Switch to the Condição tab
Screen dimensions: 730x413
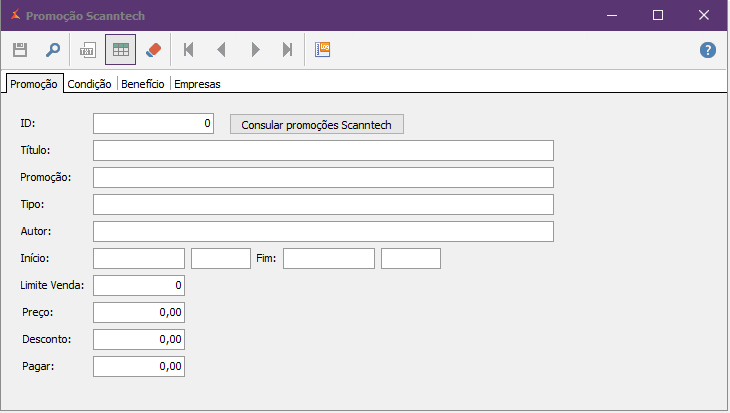(89, 84)
